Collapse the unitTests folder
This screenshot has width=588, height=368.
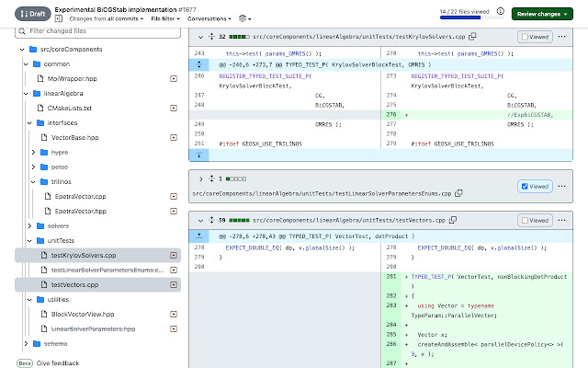pyautogui.click(x=29, y=241)
